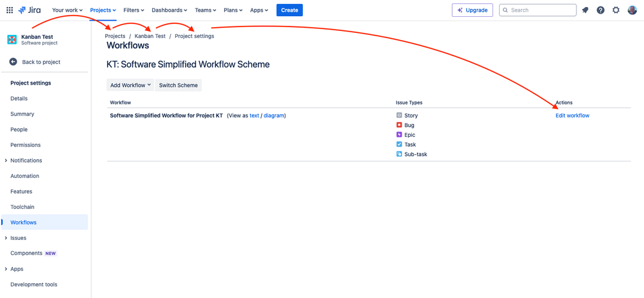Viewport: 644px width, 298px height.
Task: Open the Plans dropdown menu
Action: click(233, 10)
